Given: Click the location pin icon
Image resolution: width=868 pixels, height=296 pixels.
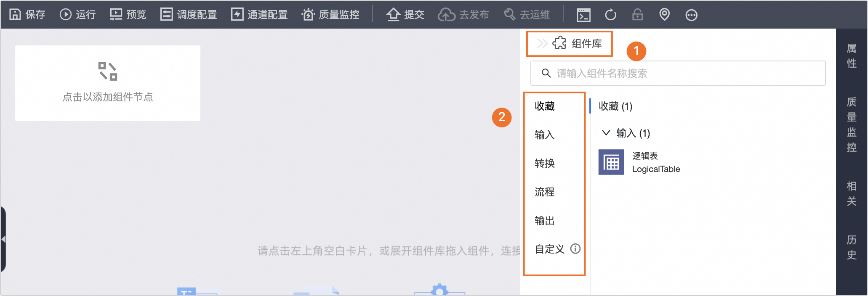Looking at the screenshot, I should [664, 15].
